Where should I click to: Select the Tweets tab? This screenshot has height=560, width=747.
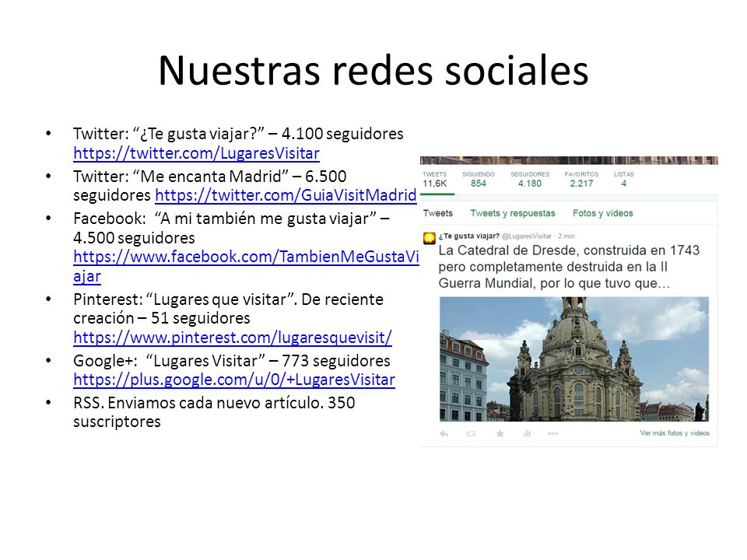tap(438, 213)
